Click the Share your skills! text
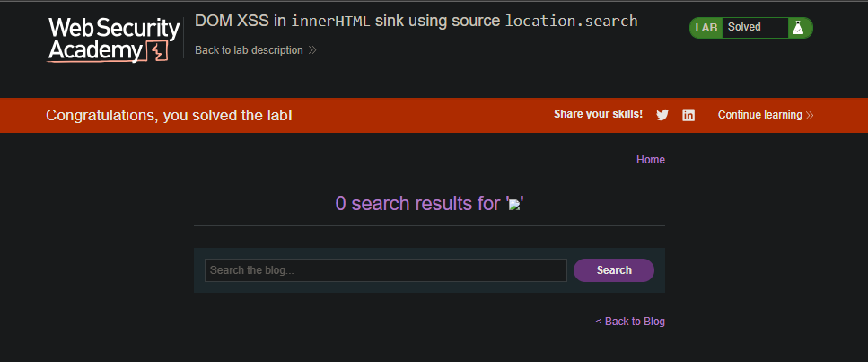868x362 pixels. [599, 114]
